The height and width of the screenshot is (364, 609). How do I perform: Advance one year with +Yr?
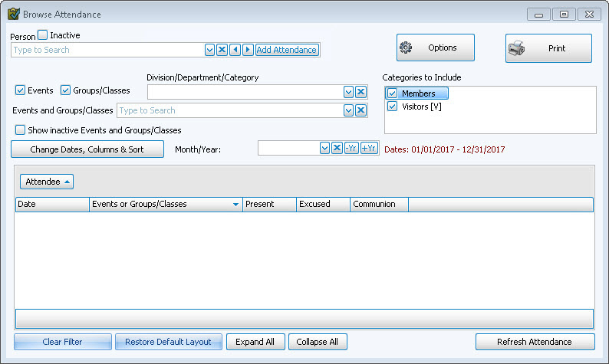click(x=369, y=148)
